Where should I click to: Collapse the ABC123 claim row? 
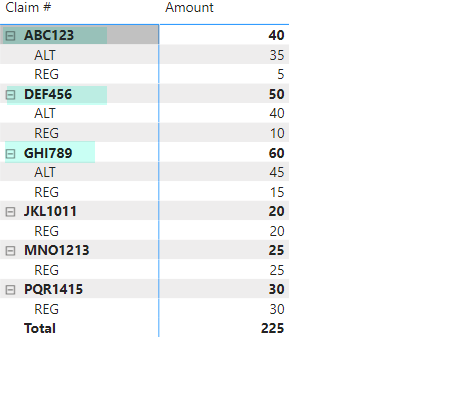(x=10, y=36)
